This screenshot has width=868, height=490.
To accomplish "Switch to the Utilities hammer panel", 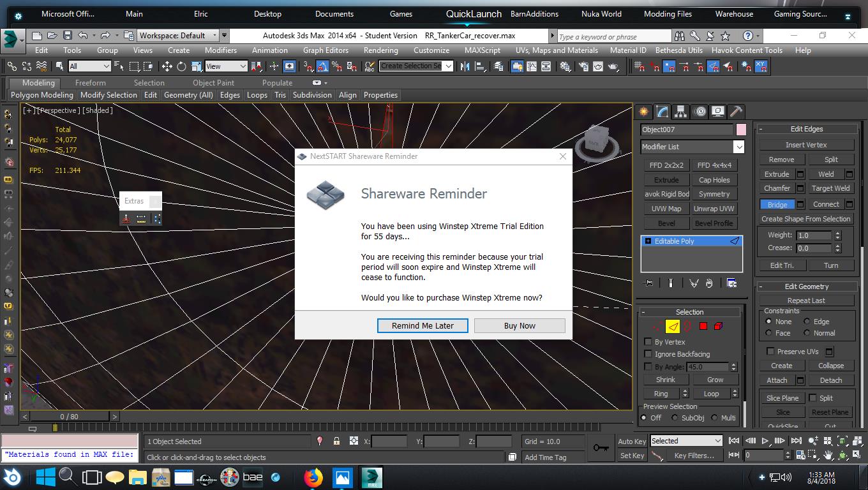I will coord(736,112).
